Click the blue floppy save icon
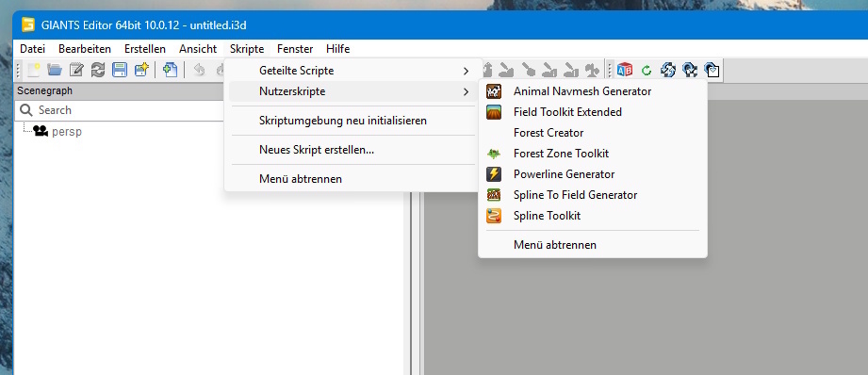The width and height of the screenshot is (868, 375). coord(120,70)
